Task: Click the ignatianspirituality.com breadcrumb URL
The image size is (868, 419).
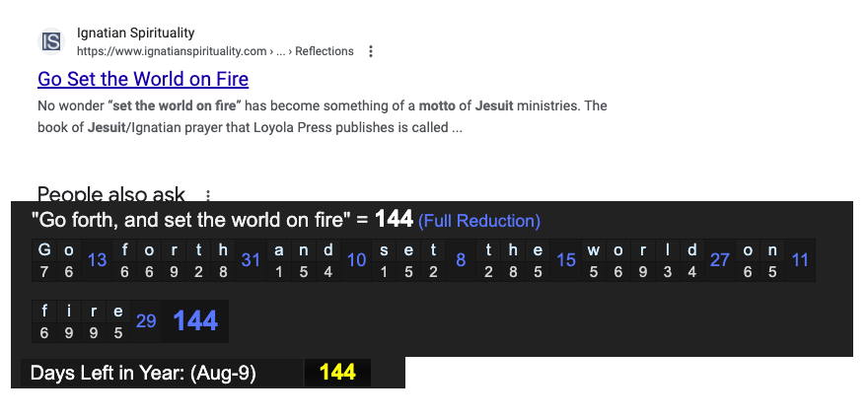Action: (x=172, y=51)
